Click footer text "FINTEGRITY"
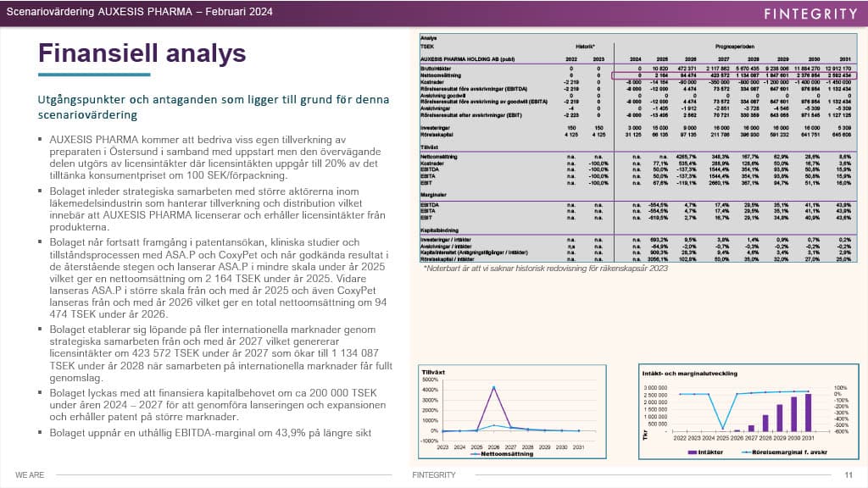The width and height of the screenshot is (868, 488). click(x=434, y=474)
